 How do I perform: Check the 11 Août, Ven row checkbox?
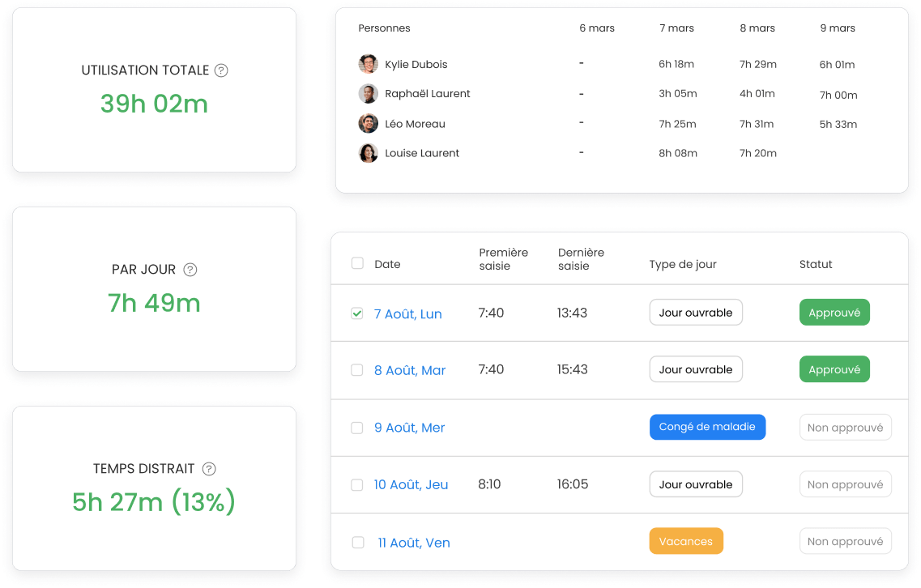[x=358, y=542]
